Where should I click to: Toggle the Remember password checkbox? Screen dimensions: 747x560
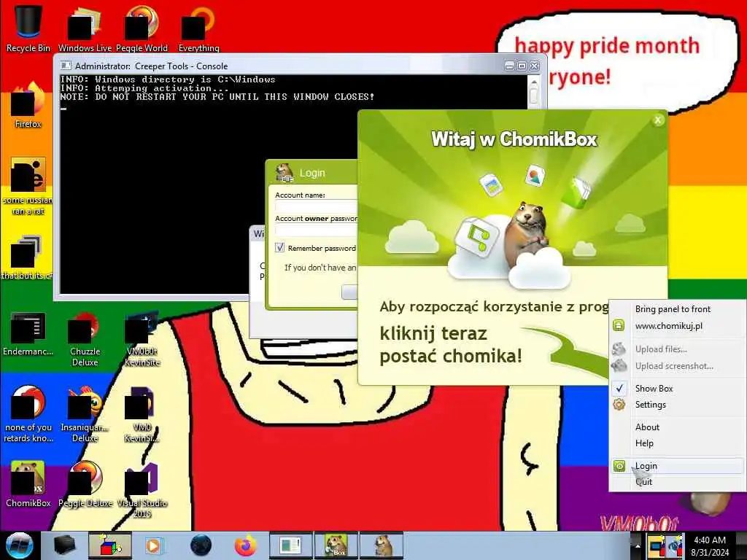[x=279, y=248]
